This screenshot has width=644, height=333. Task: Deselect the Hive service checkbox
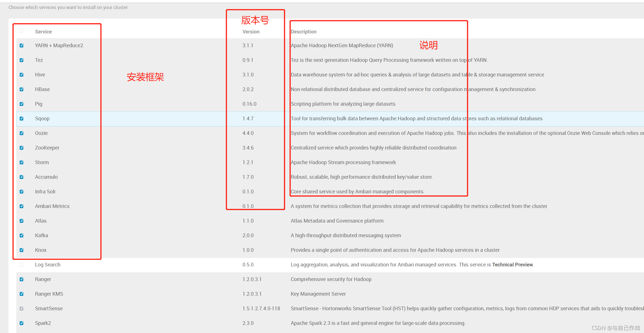tap(22, 75)
